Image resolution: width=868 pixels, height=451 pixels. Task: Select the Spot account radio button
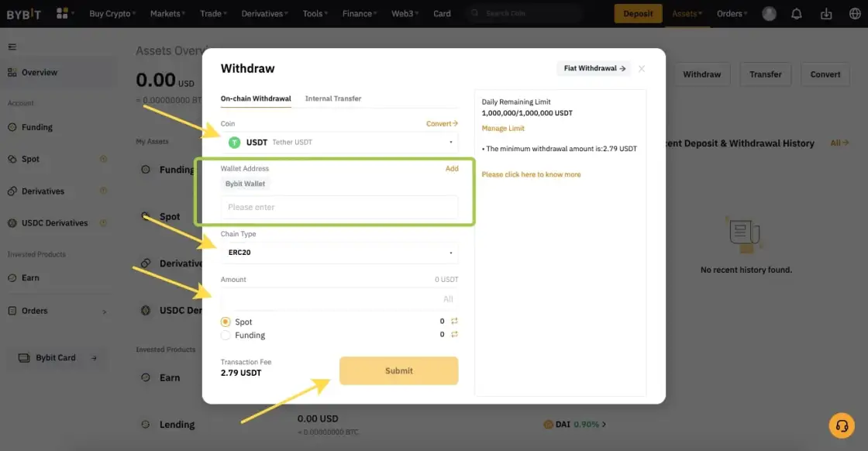tap(226, 322)
